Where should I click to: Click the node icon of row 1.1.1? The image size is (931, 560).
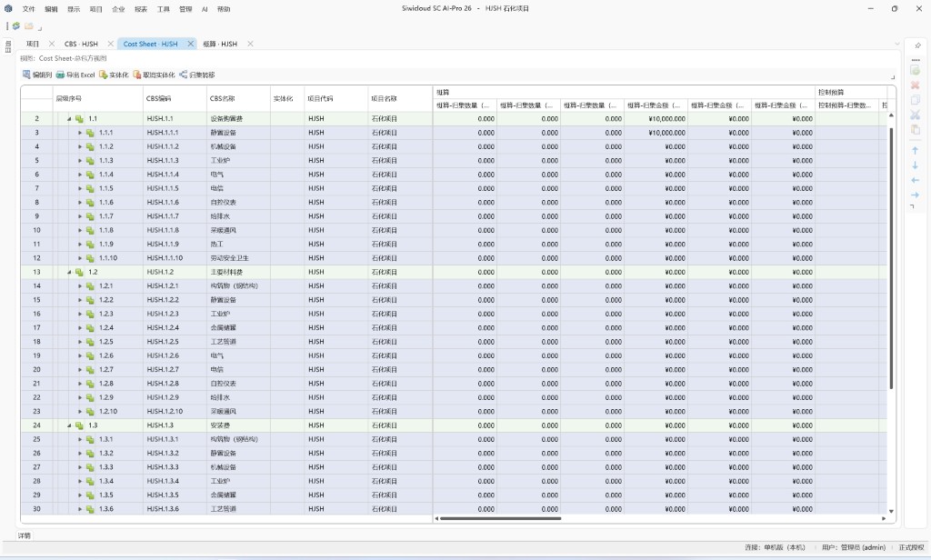[90, 133]
